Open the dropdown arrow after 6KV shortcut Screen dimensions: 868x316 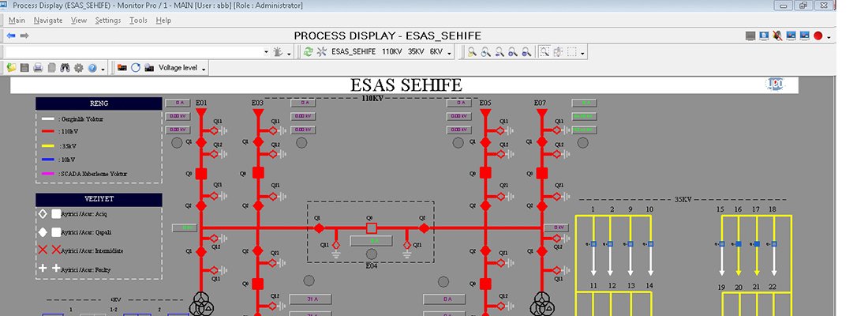pyautogui.click(x=450, y=53)
